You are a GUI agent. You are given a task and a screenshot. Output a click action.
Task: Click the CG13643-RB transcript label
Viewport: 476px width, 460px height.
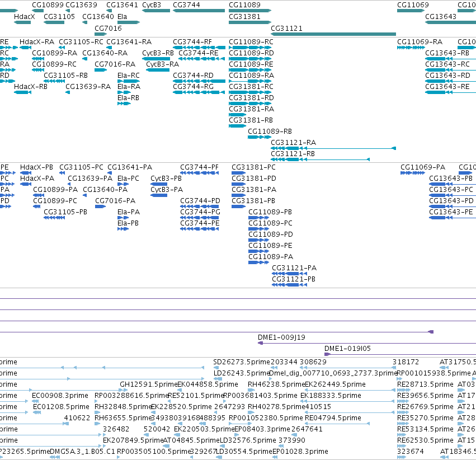click(447, 53)
